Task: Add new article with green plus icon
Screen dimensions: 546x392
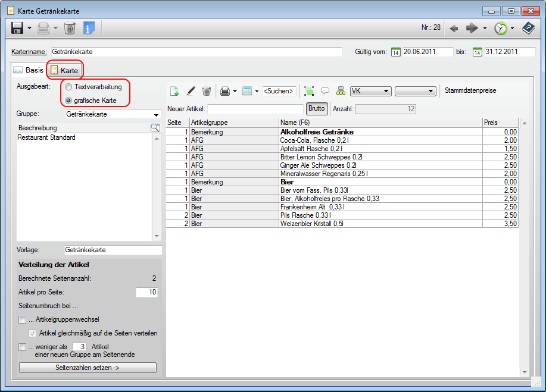Action: (x=174, y=91)
